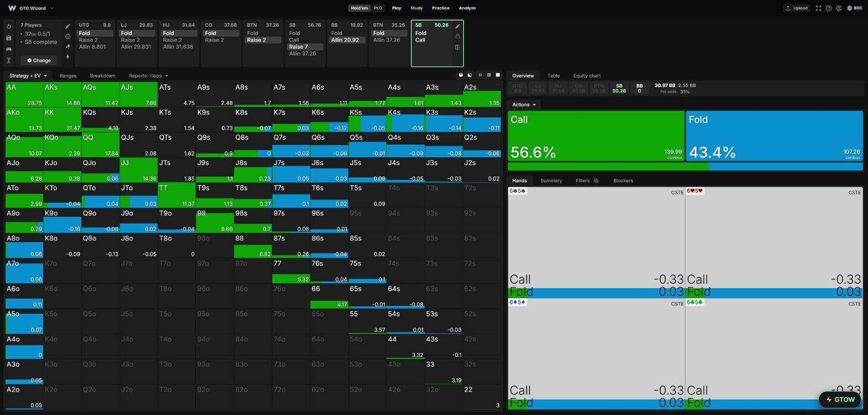Click the reset/undo arrow icon in left sidebar
Screen dimensions: 868x415
[9, 27]
